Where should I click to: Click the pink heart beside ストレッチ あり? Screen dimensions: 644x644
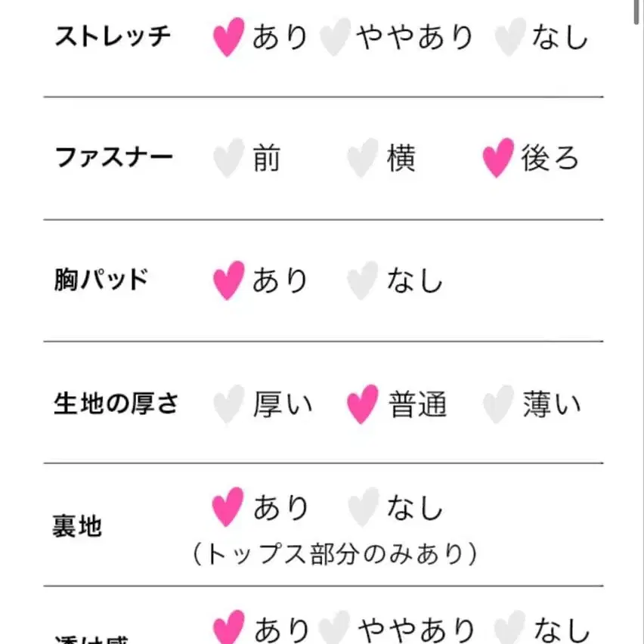tap(228, 37)
